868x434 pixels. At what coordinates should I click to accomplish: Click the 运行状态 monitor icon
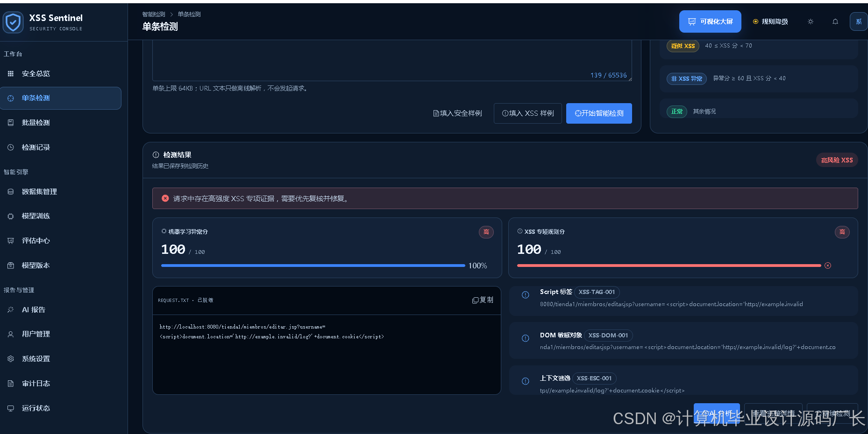tap(11, 408)
